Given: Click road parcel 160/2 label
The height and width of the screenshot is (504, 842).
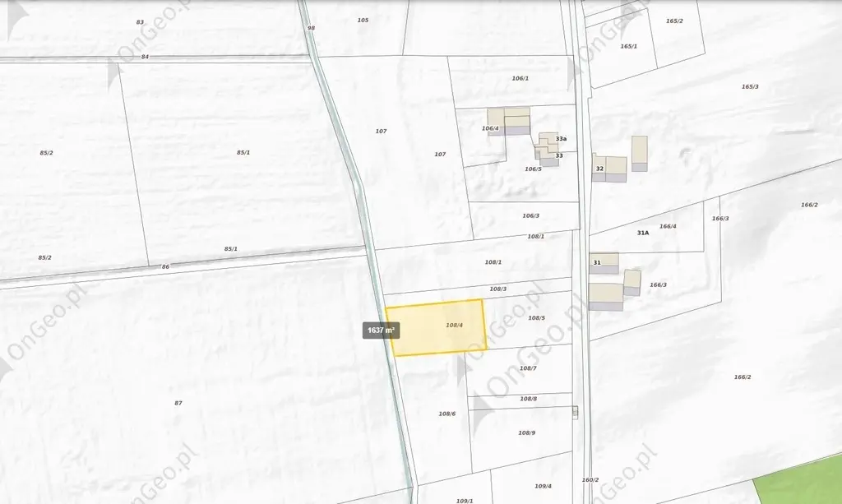Looking at the screenshot, I should coord(590,480).
